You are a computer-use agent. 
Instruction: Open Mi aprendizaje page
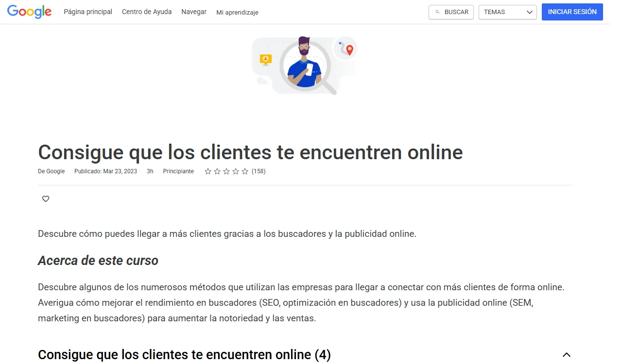(x=237, y=12)
